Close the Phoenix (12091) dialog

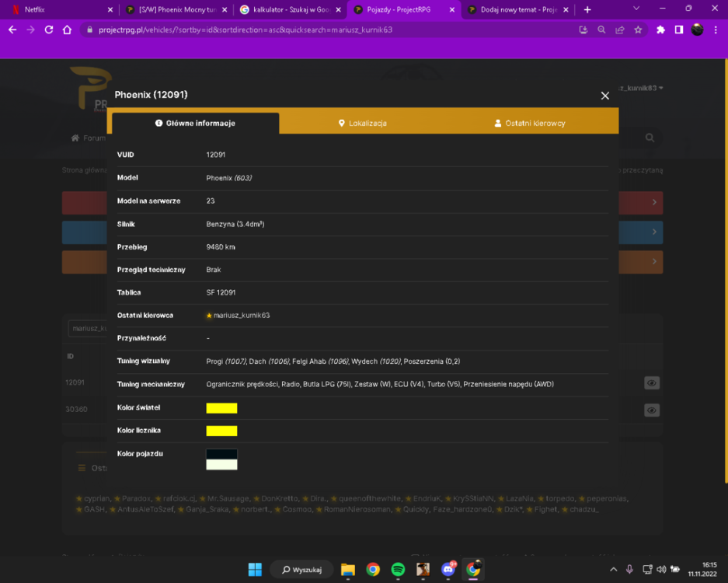tap(604, 96)
